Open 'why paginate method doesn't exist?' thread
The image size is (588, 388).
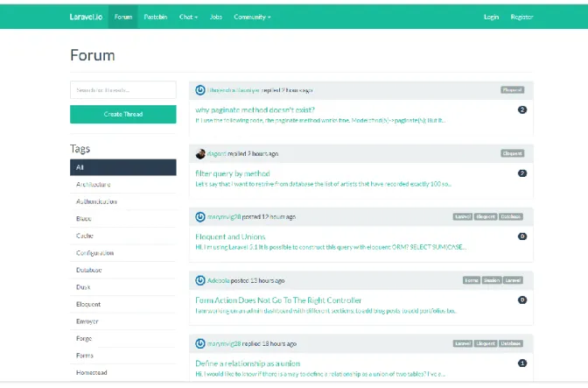[x=255, y=110]
